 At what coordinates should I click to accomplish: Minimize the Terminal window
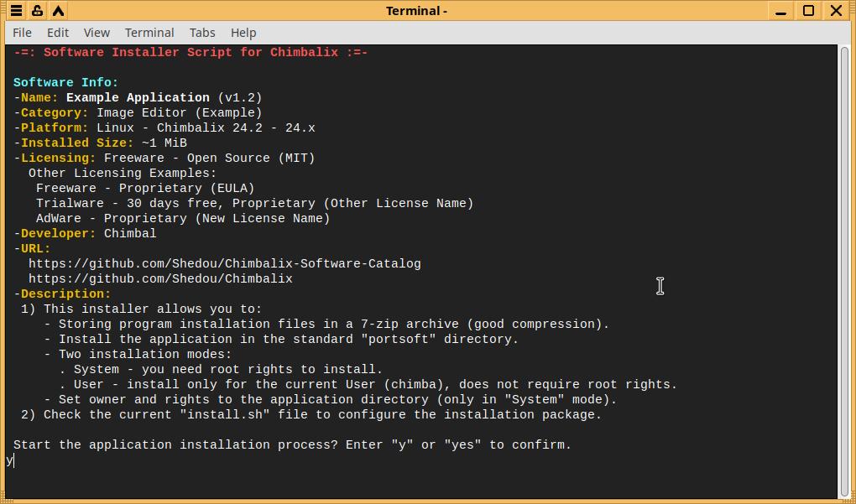tap(781, 11)
